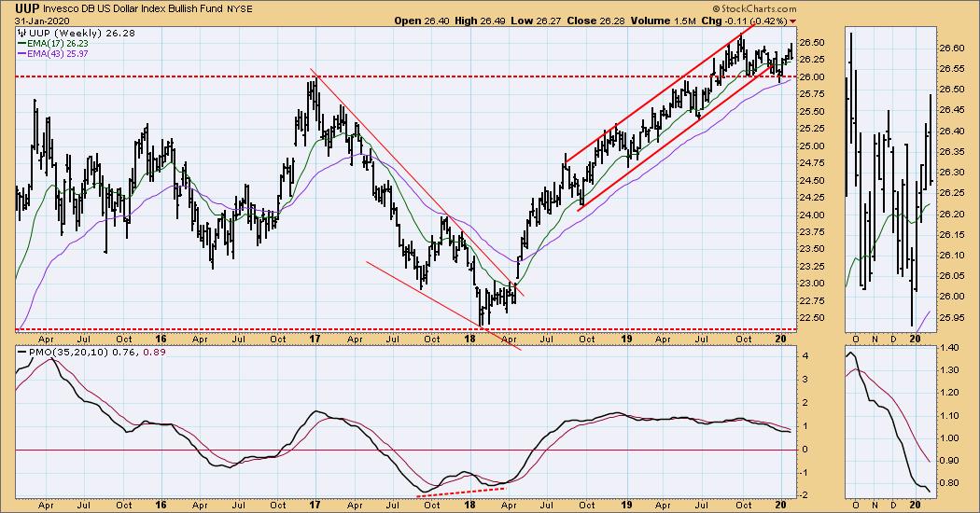Click the 25.50 price axis label

pyautogui.click(x=812, y=112)
